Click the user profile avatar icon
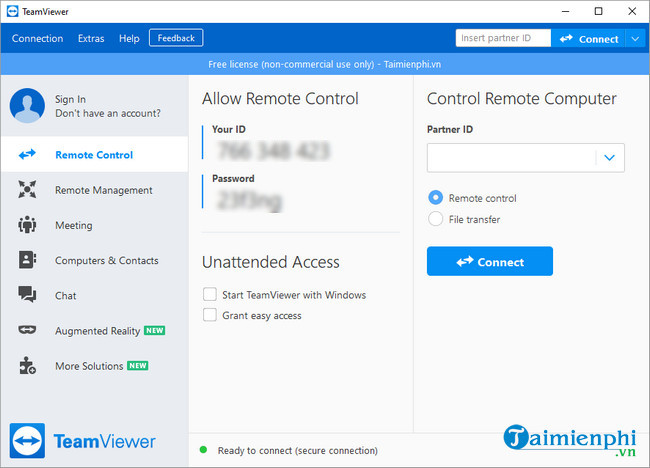 pyautogui.click(x=27, y=105)
